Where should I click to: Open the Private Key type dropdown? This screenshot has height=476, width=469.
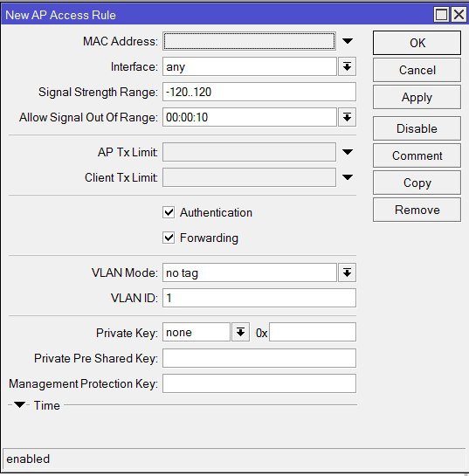tap(240, 333)
